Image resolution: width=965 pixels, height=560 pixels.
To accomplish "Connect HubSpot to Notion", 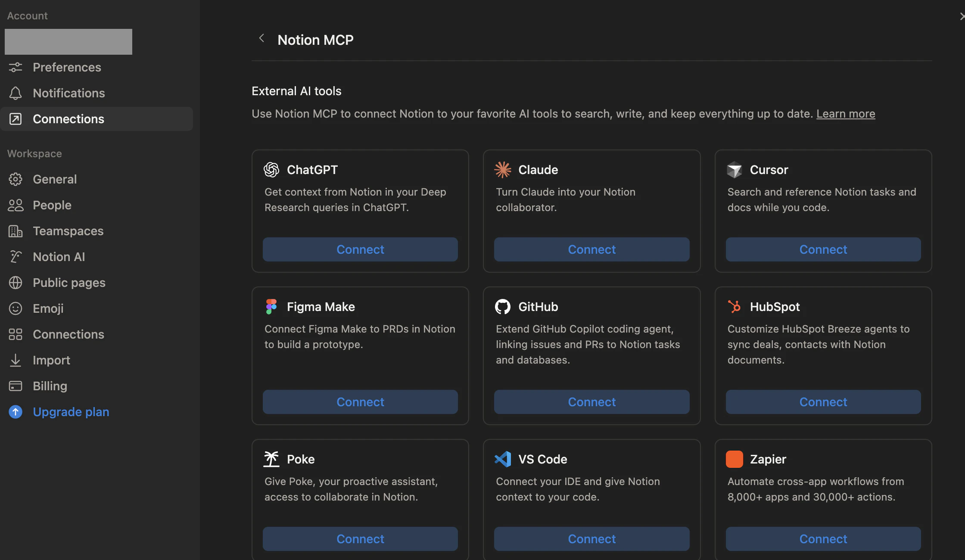I will click(823, 402).
